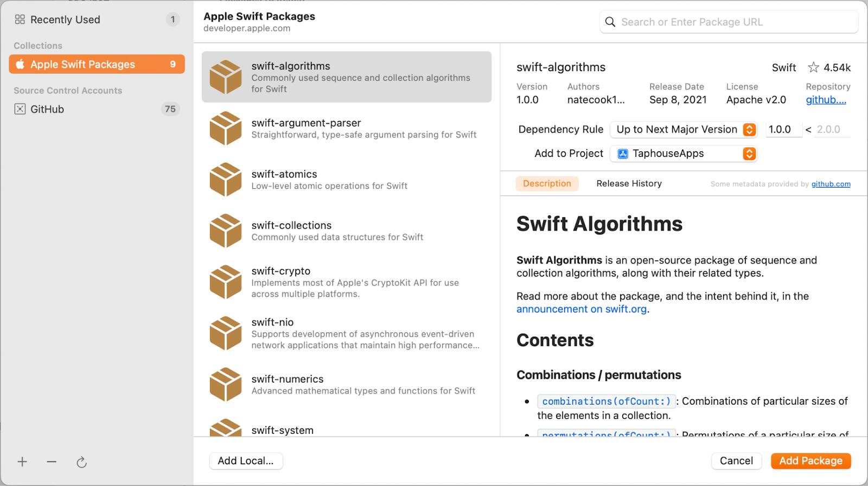This screenshot has width=868, height=486.
Task: Click the Search or Enter Package URL field
Action: pyautogui.click(x=729, y=22)
